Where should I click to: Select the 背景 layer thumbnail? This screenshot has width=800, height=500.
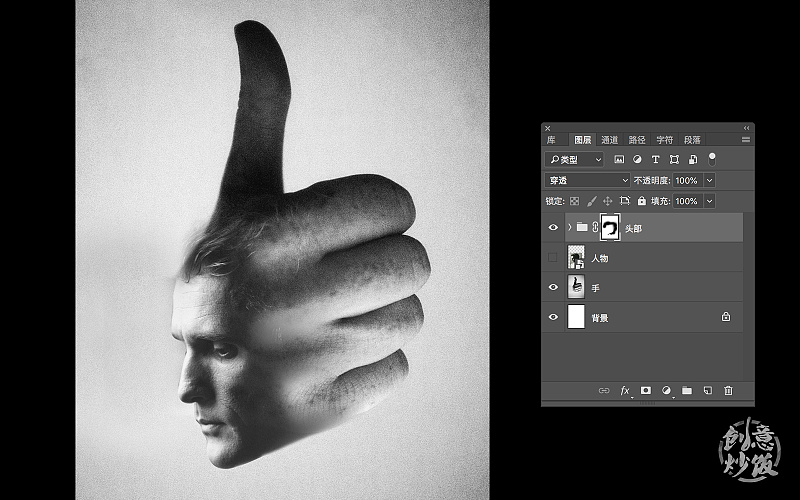pos(576,318)
